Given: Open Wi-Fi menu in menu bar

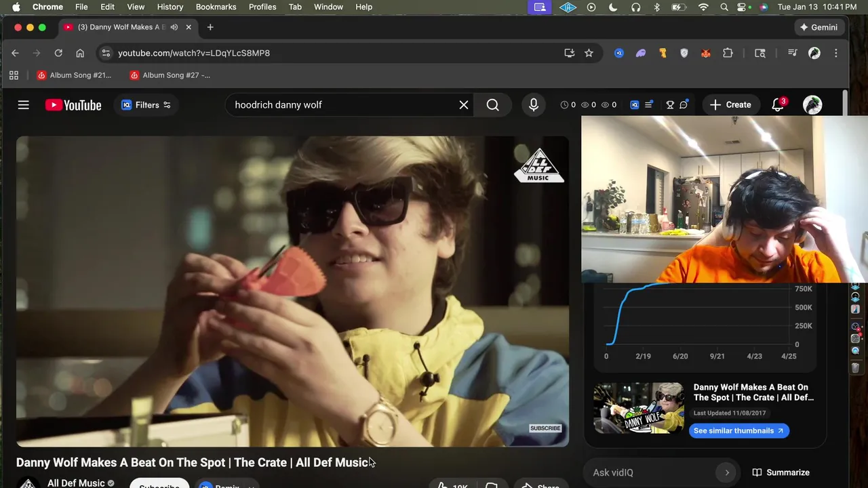Looking at the screenshot, I should coord(703,7).
